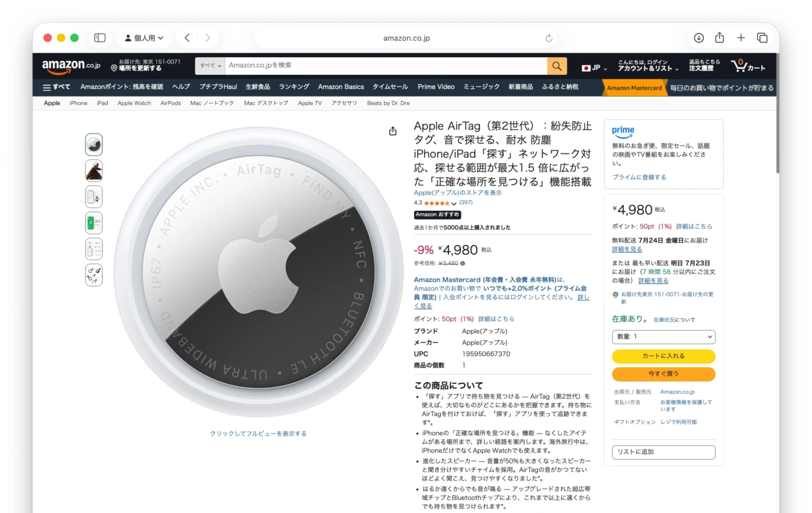Open the 個人用 profile dropdown
The width and height of the screenshot is (812, 513).
click(x=144, y=38)
